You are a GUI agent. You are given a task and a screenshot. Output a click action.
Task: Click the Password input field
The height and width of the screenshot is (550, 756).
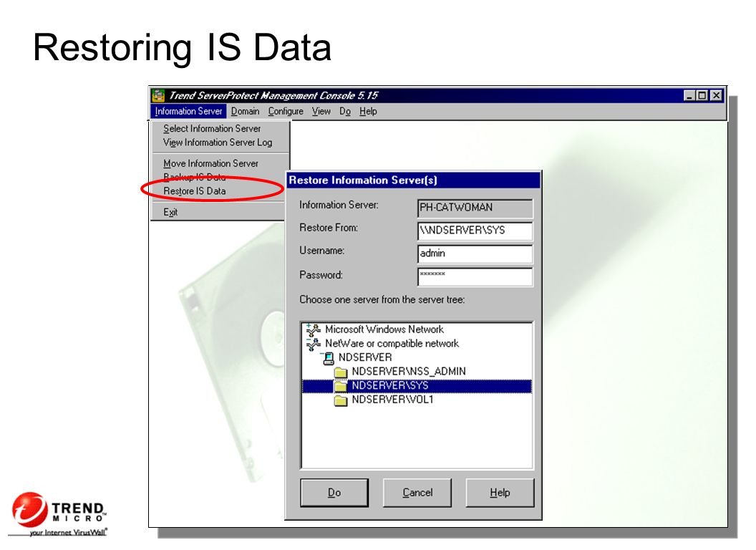coord(475,277)
